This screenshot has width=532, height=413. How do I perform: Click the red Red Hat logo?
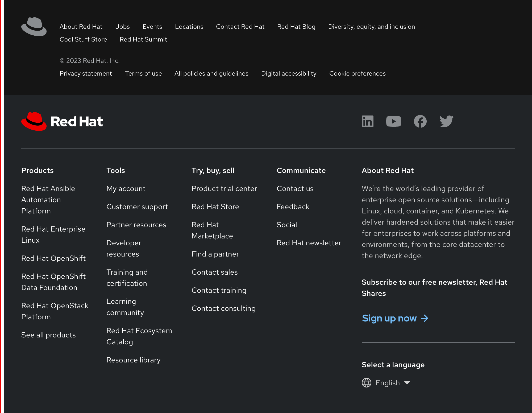(62, 121)
